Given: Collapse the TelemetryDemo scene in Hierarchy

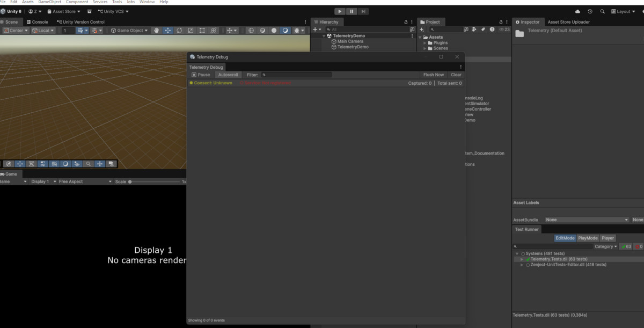Looking at the screenshot, I should (324, 36).
